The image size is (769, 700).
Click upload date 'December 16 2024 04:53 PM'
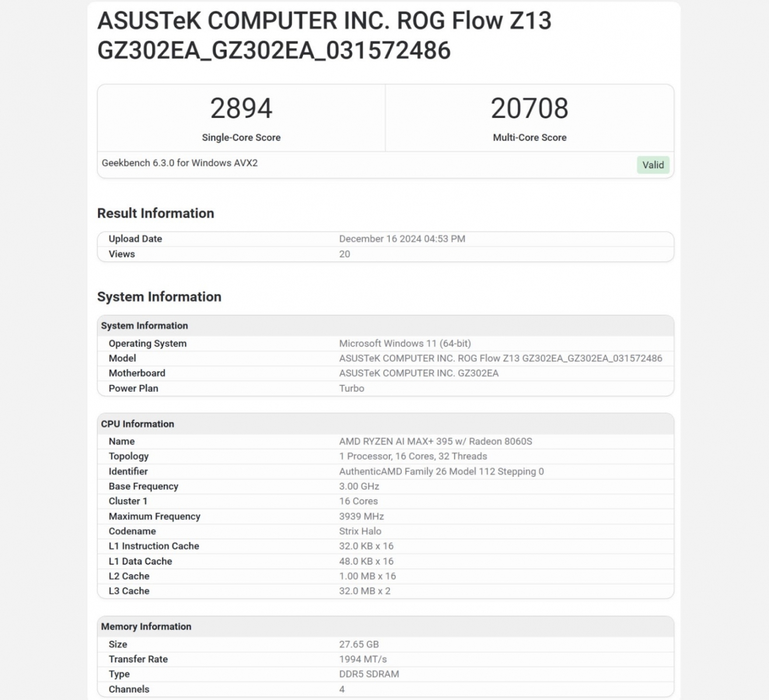(402, 239)
